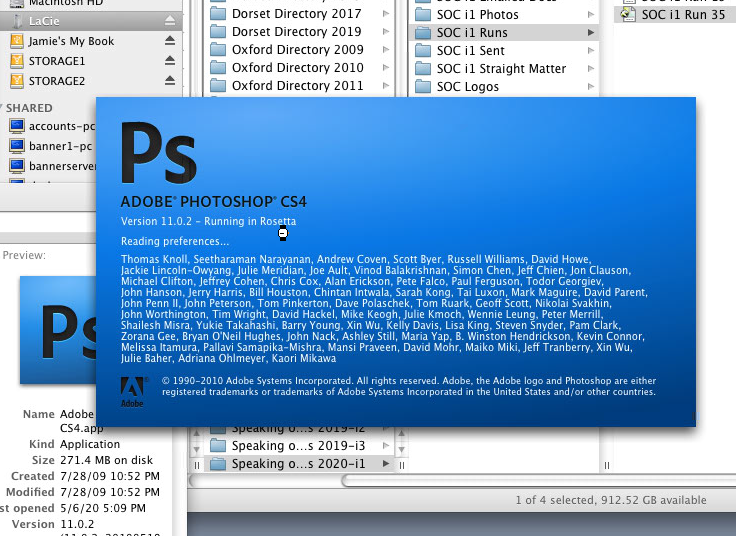This screenshot has height=536, width=736.
Task: Click the Ps logo on splash screen
Action: click(159, 153)
